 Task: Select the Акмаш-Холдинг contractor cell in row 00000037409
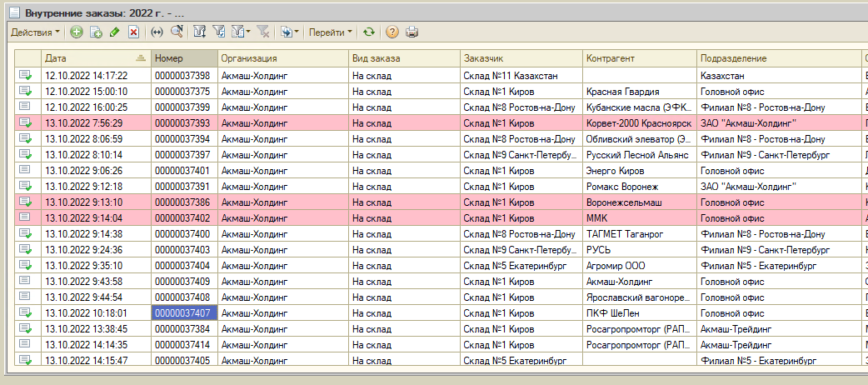tap(640, 281)
